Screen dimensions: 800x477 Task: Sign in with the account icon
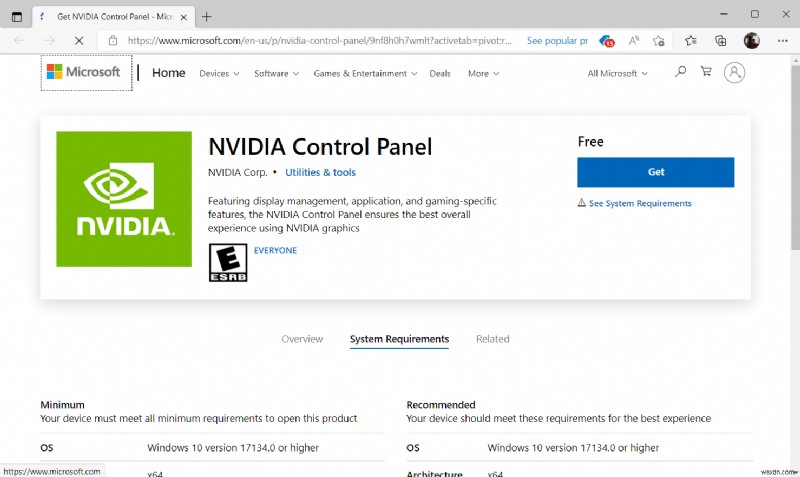734,72
